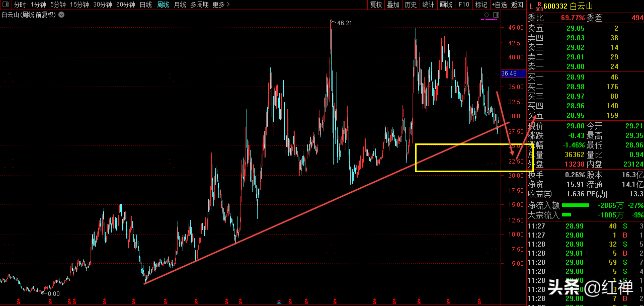Click the 46.21 high price label
The height and width of the screenshot is (306, 644).
coord(344,23)
